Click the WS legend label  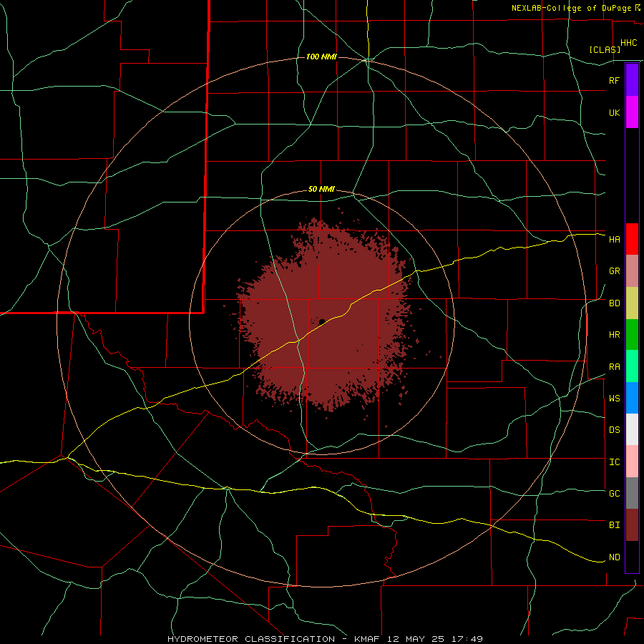point(614,399)
